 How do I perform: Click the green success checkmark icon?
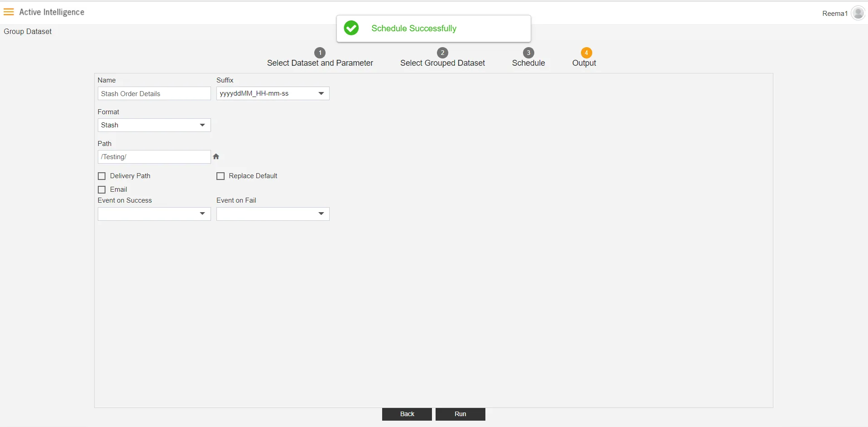[x=351, y=28]
